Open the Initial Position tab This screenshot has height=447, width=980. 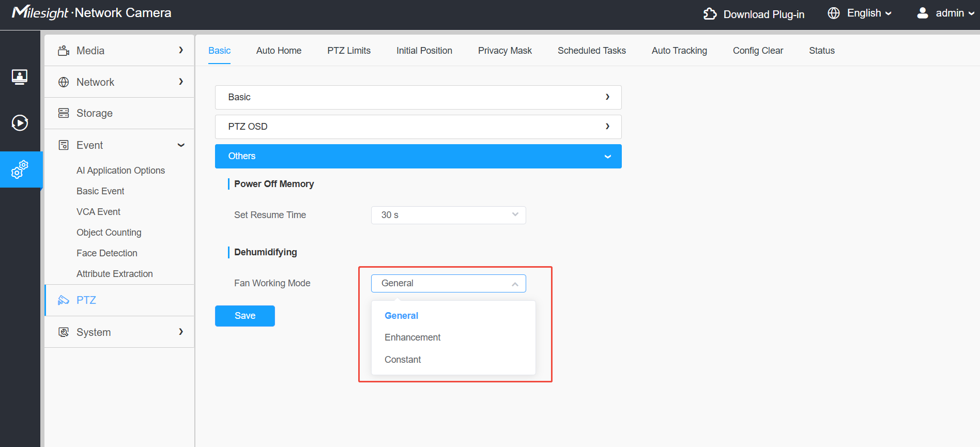pyautogui.click(x=424, y=51)
